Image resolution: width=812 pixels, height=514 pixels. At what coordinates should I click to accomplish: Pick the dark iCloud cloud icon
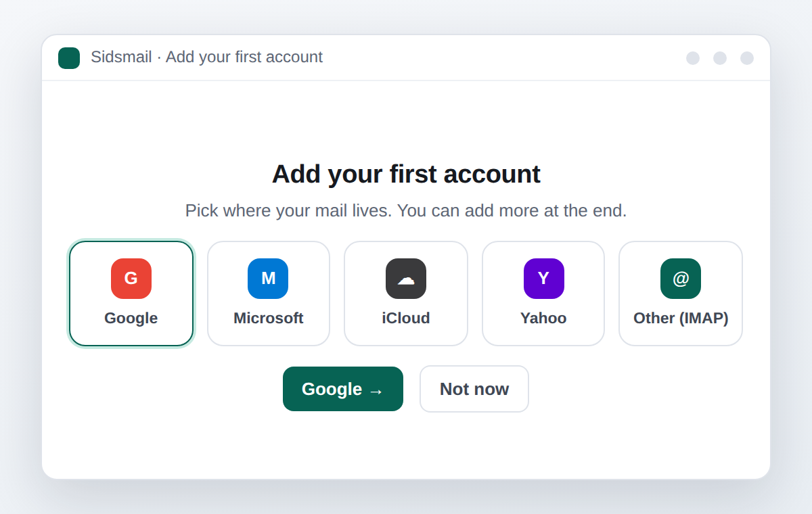click(406, 279)
